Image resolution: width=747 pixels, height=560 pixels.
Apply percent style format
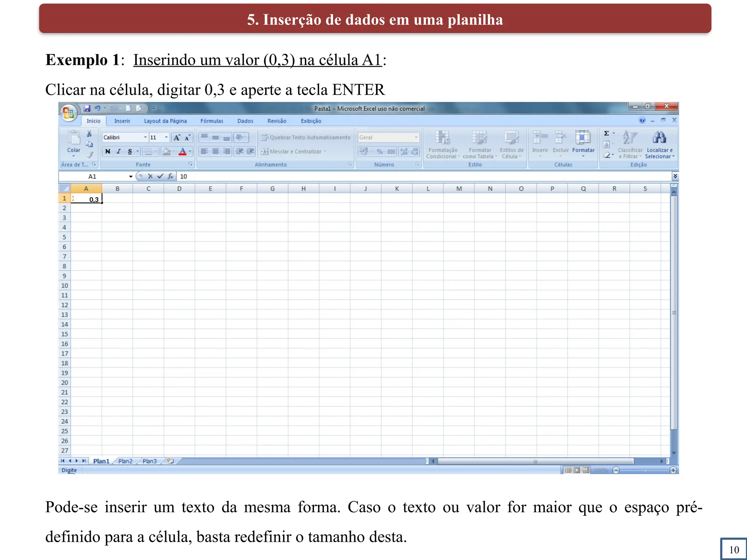tap(380, 151)
